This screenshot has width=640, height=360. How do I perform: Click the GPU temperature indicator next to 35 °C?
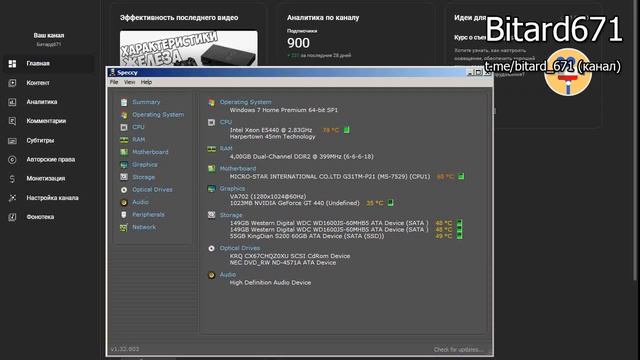pyautogui.click(x=391, y=203)
